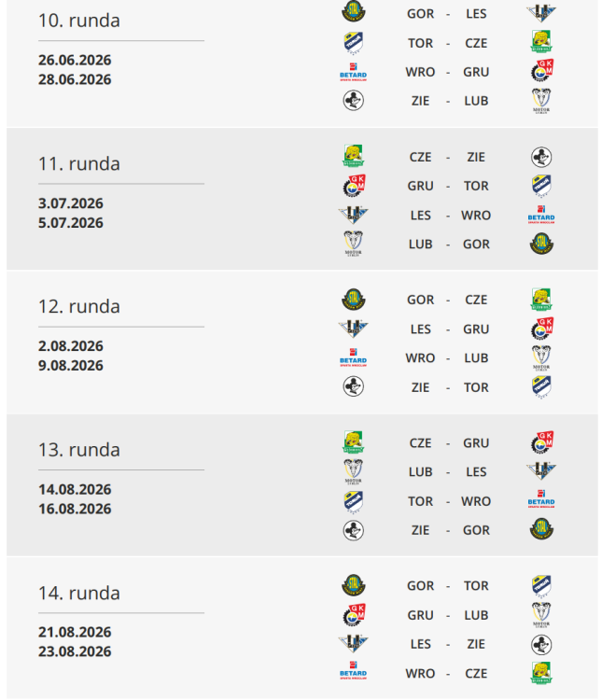Click the Betard away logo in round 13
This screenshot has height=700, width=602.
click(x=541, y=501)
